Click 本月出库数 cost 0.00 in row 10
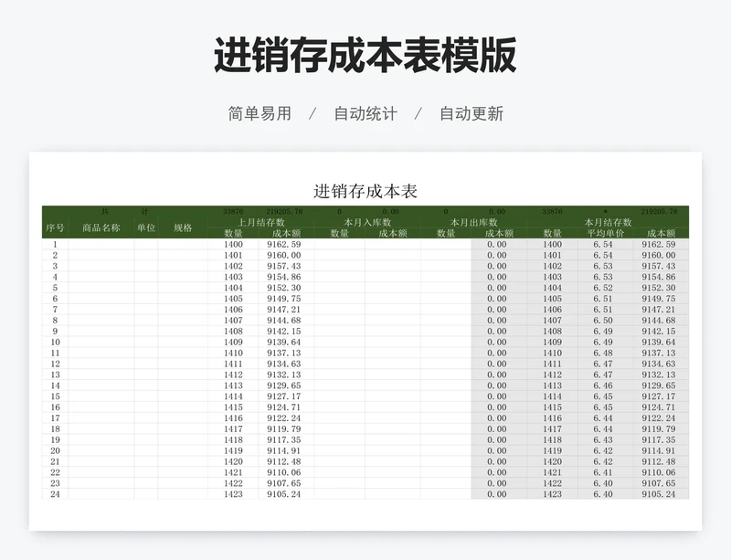 497,343
